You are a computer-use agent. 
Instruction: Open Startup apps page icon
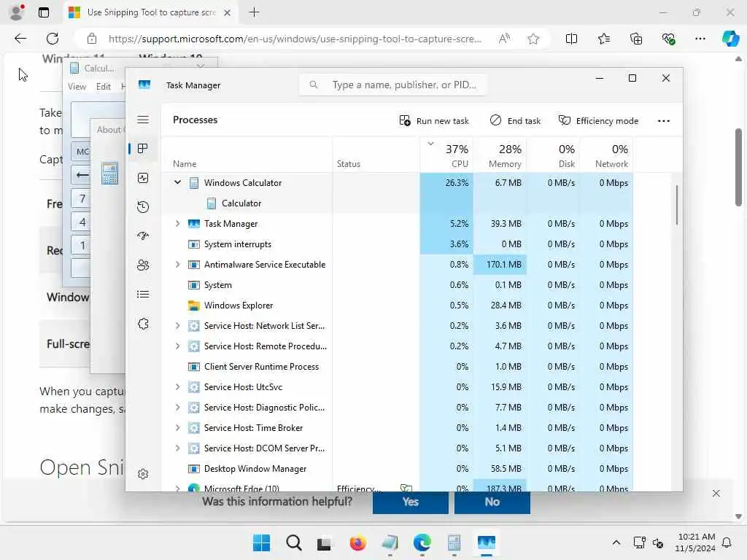click(143, 236)
